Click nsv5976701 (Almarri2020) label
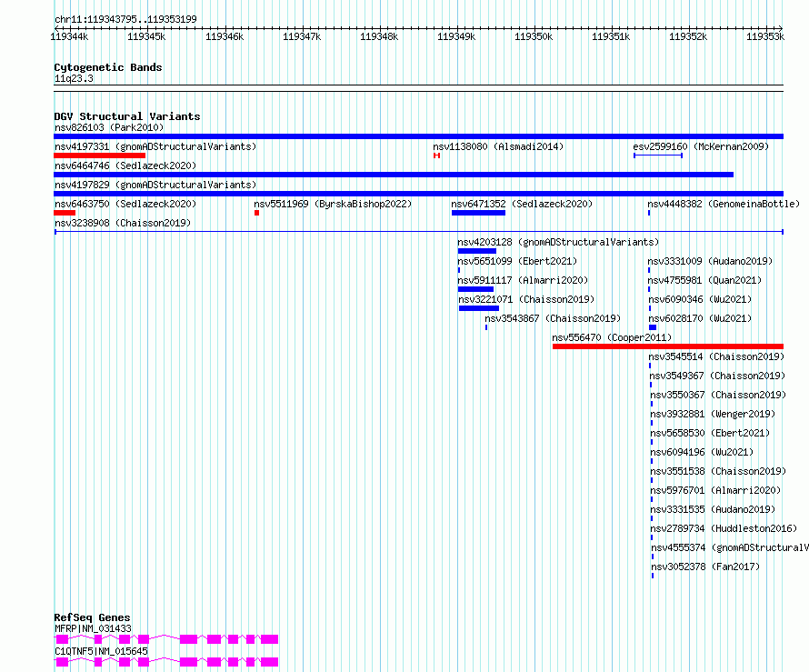 point(715,490)
